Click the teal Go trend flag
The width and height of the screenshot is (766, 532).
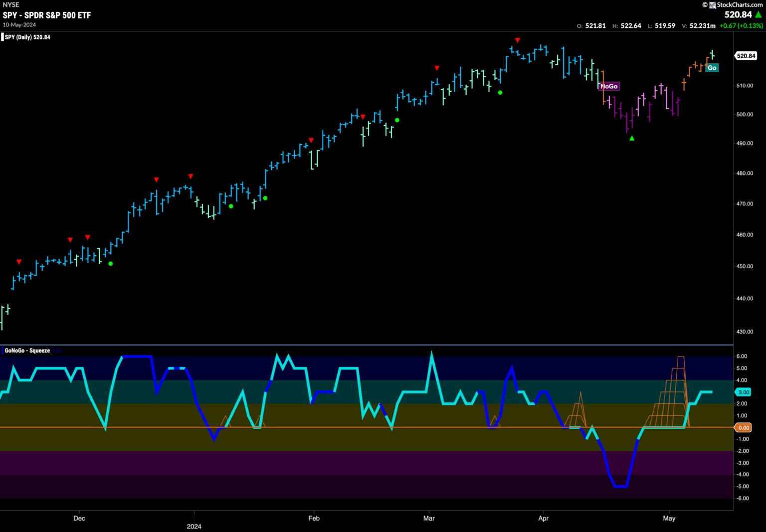tap(712, 68)
